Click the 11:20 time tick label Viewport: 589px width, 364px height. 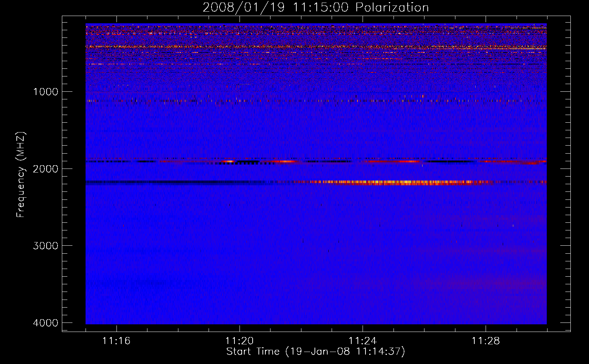(x=240, y=341)
